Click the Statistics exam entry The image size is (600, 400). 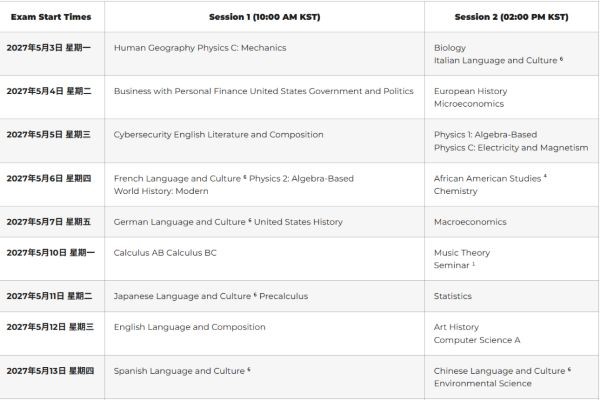coord(453,296)
